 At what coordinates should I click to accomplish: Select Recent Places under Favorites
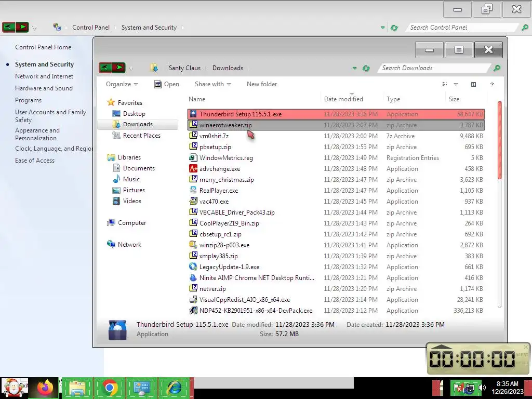tap(142, 136)
